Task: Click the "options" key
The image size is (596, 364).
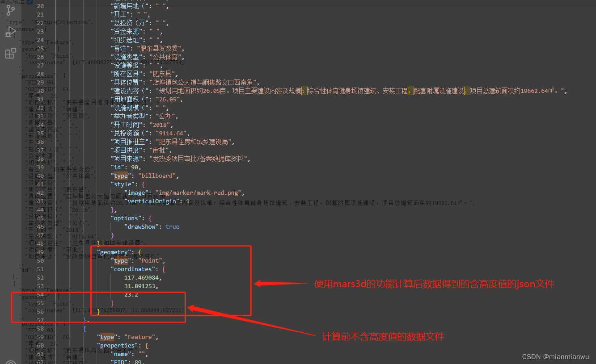Action: (x=126, y=218)
